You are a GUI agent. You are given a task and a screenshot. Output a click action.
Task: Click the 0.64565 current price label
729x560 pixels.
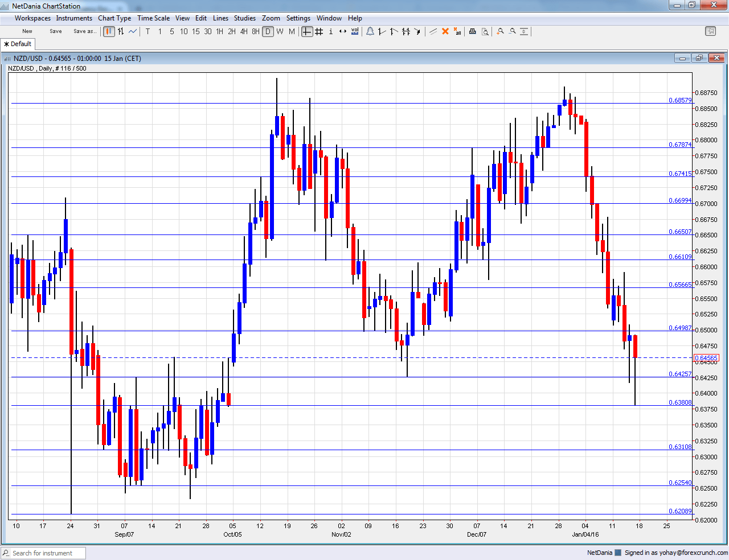click(707, 358)
